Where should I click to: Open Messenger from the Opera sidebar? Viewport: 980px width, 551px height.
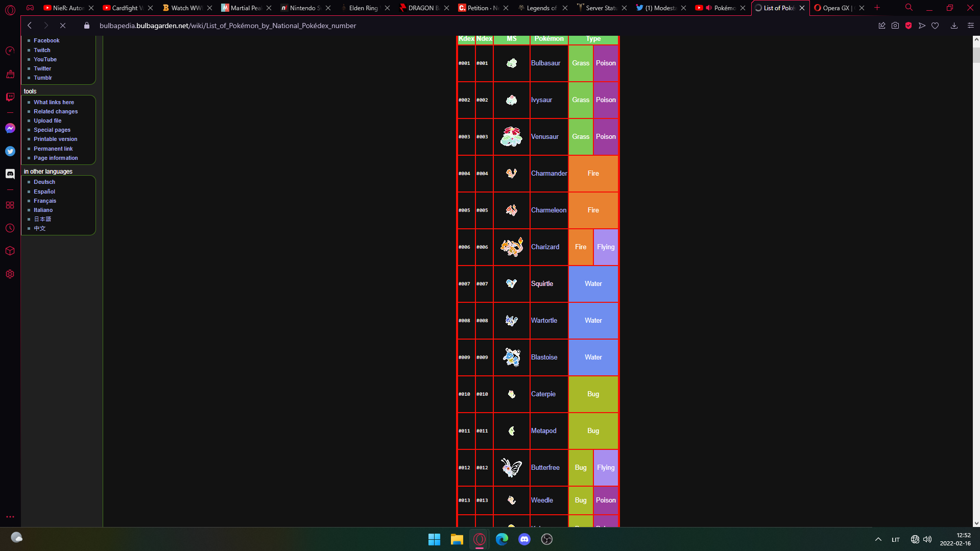[x=10, y=128]
